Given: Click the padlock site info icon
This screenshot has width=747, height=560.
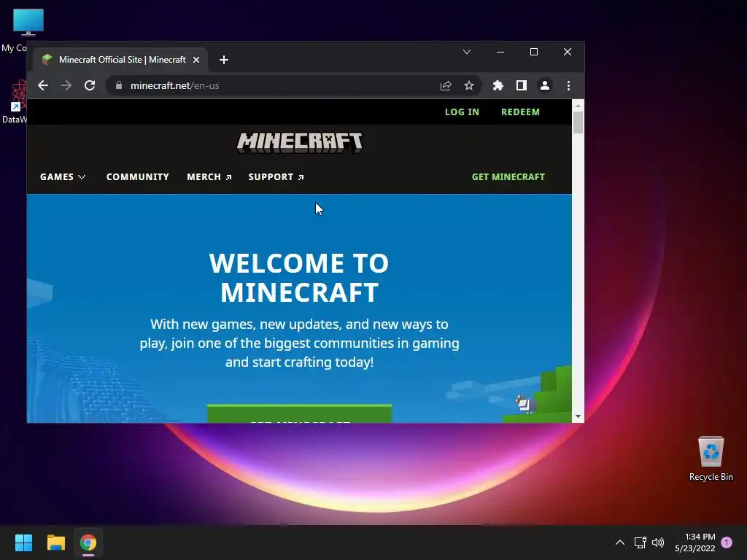Looking at the screenshot, I should (119, 85).
